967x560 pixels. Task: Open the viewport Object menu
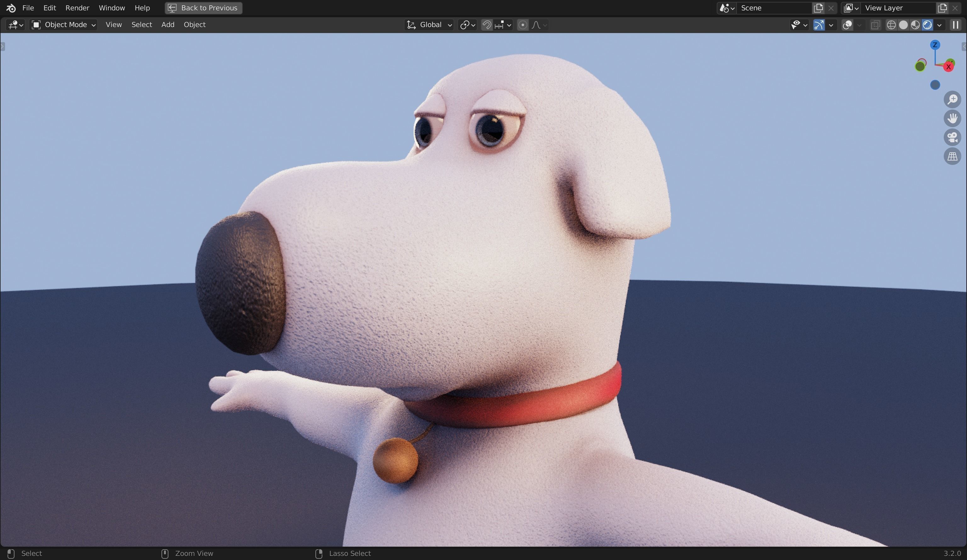195,25
